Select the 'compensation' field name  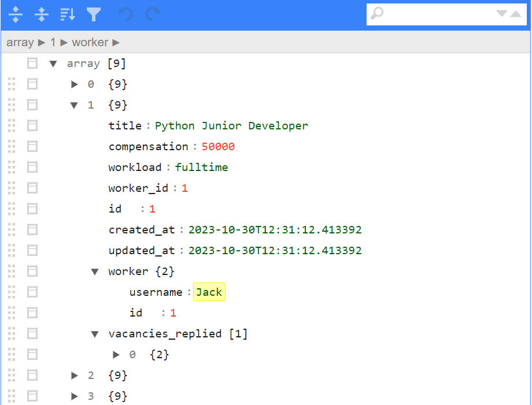coord(148,147)
